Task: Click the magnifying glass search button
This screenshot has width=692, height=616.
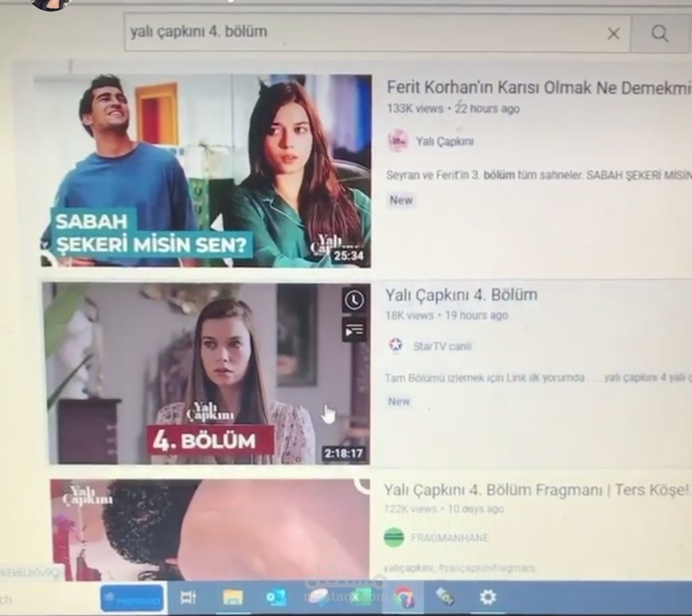Action: coord(660,33)
